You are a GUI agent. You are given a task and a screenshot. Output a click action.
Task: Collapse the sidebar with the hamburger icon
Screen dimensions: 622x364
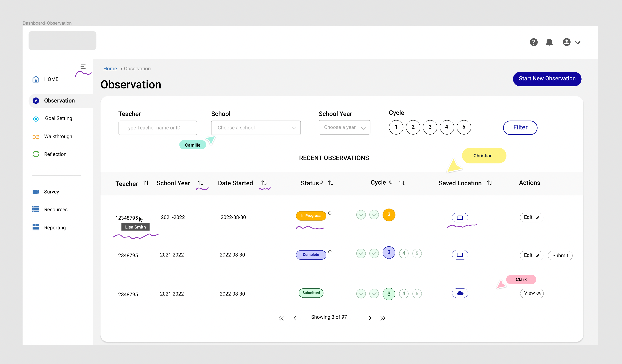click(83, 66)
